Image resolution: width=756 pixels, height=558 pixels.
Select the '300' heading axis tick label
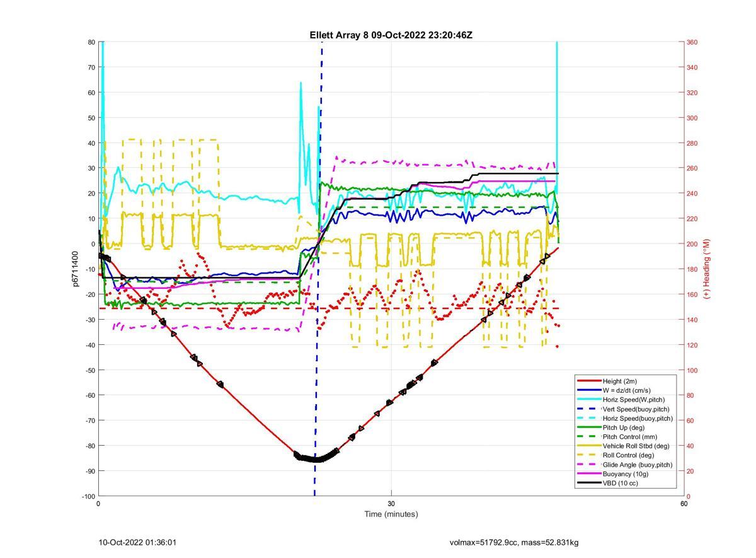pyautogui.click(x=692, y=118)
